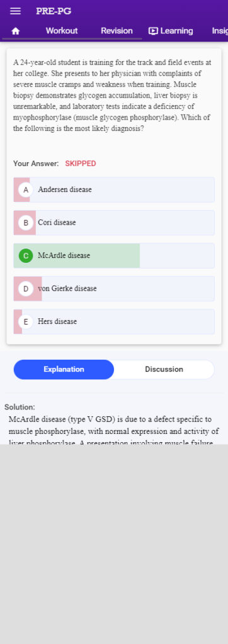Click the McArdle disease response bar

(x=114, y=255)
